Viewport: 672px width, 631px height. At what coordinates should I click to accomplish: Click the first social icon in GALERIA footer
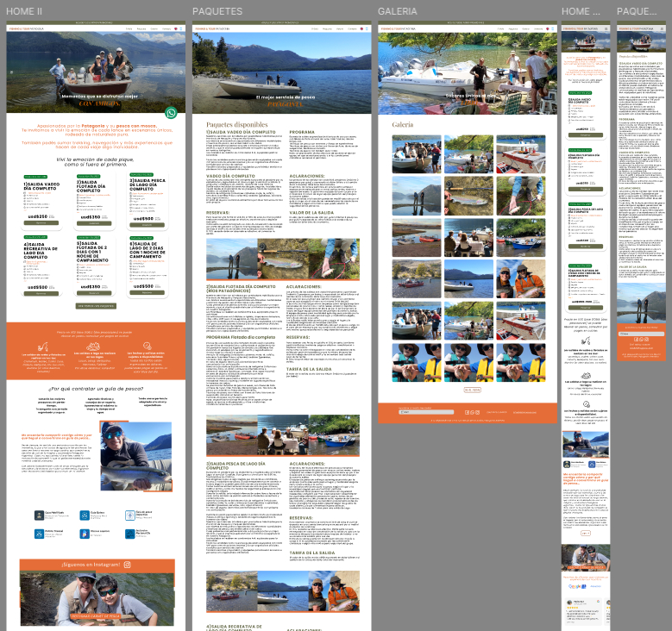coord(468,412)
